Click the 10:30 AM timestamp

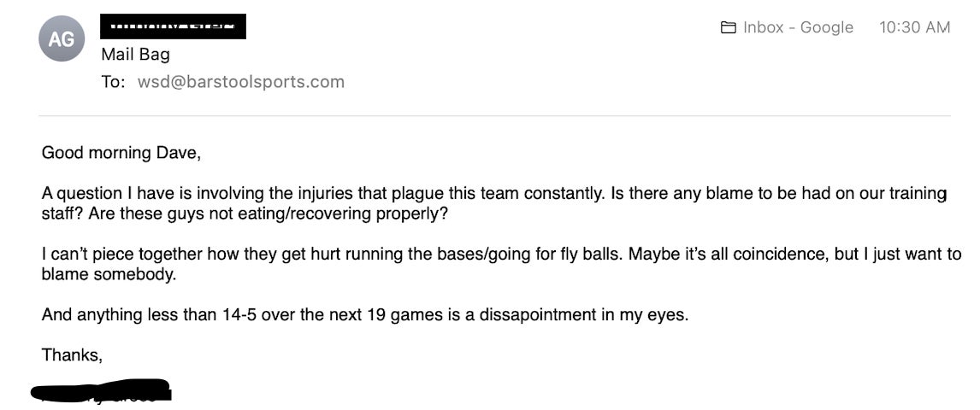[914, 27]
